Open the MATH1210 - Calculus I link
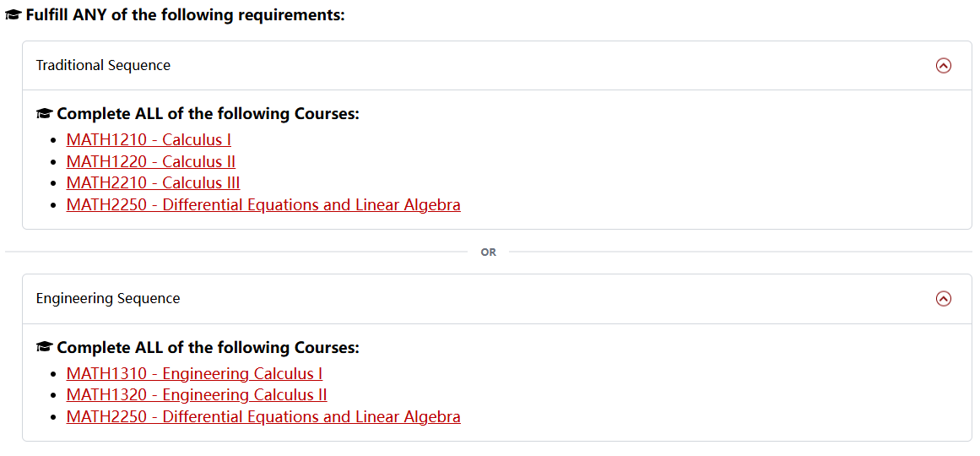 (x=149, y=140)
